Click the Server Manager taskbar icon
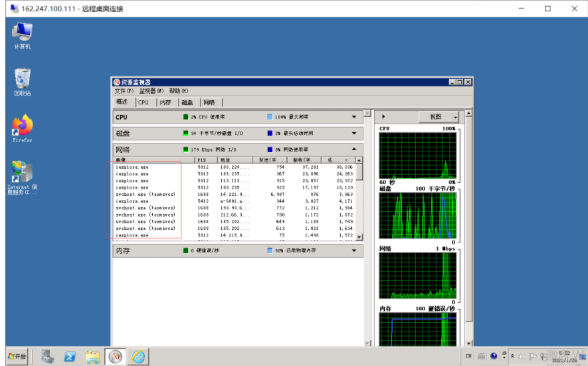588x366 pixels. 47,357
